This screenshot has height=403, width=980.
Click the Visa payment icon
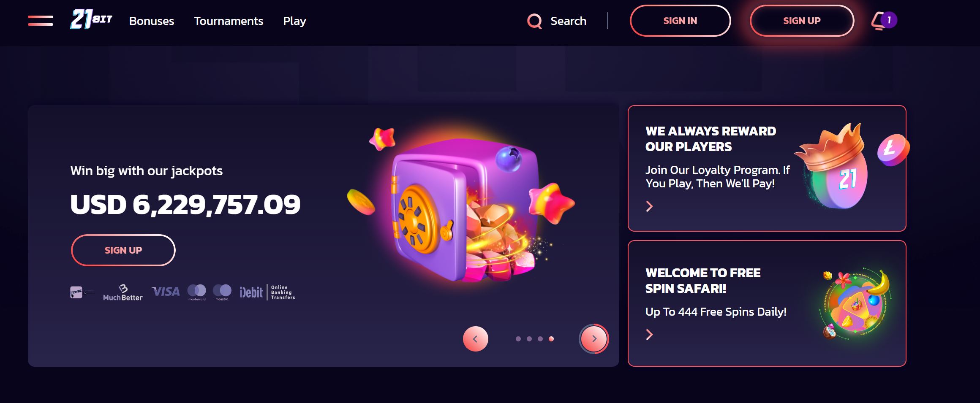[x=166, y=292]
